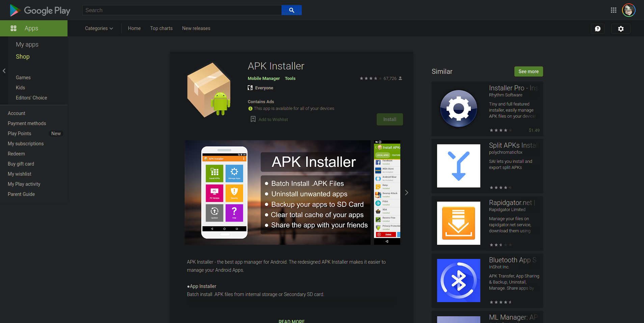Open the Account page
The height and width of the screenshot is (323, 644).
coord(17,113)
